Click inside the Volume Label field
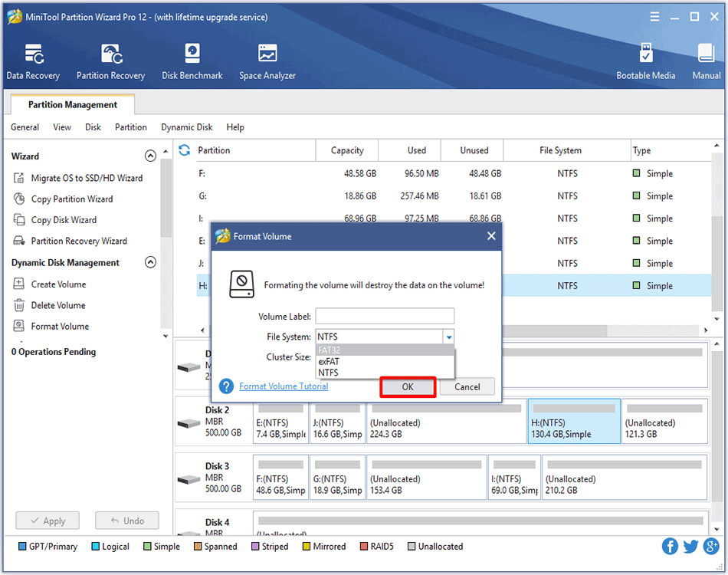Image resolution: width=728 pixels, height=575 pixels. point(385,316)
